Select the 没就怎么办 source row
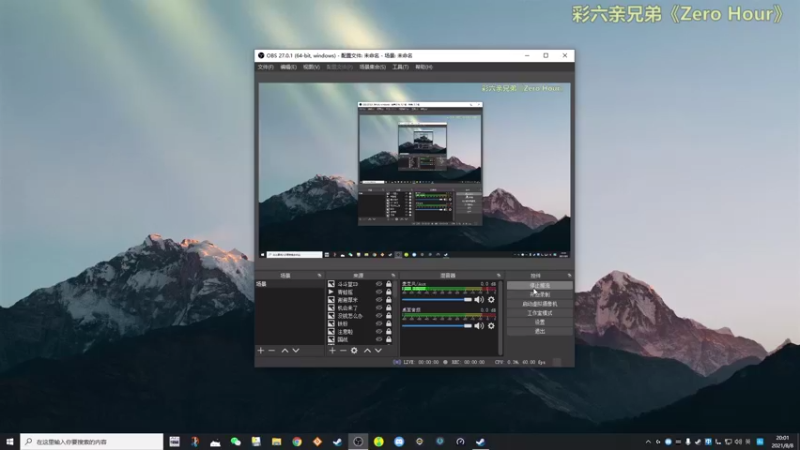800x450 pixels. 361,316
